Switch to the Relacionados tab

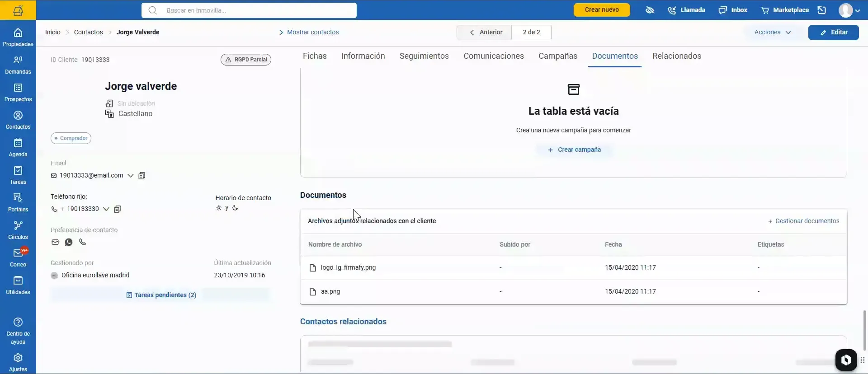[677, 56]
